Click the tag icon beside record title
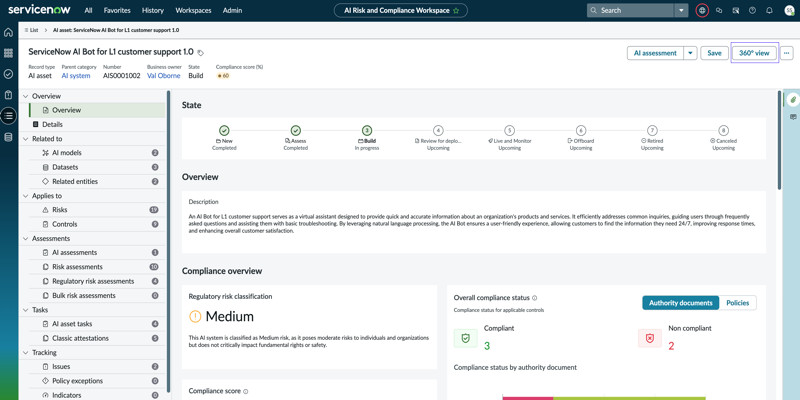 tap(201, 53)
